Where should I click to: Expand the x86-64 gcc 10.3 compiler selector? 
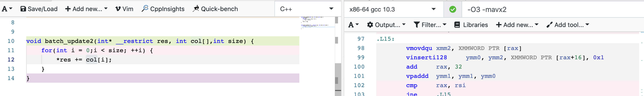pyautogui.click(x=392, y=10)
